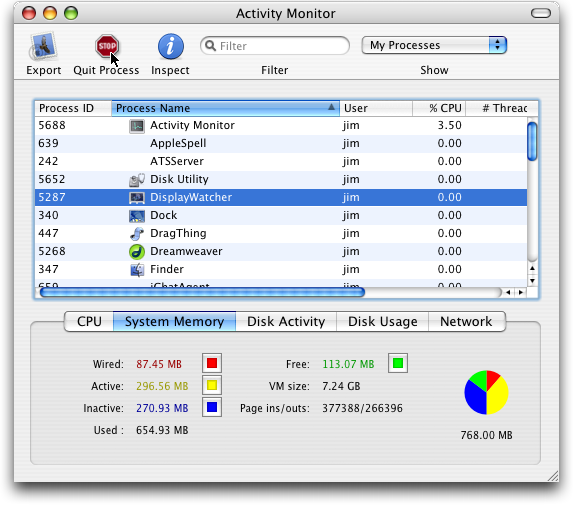Click the Active 296.56 MB value
The width and height of the screenshot is (573, 505).
(162, 386)
